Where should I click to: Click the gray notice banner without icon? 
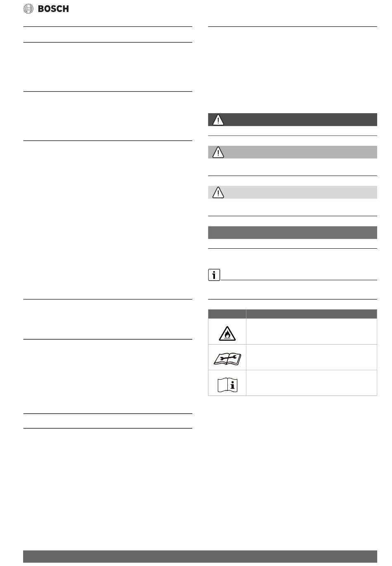coord(293,233)
